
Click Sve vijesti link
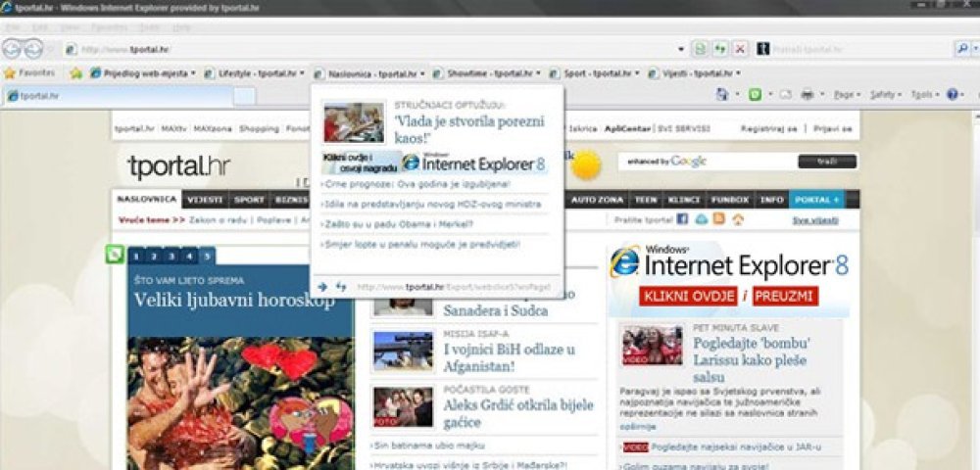click(815, 220)
